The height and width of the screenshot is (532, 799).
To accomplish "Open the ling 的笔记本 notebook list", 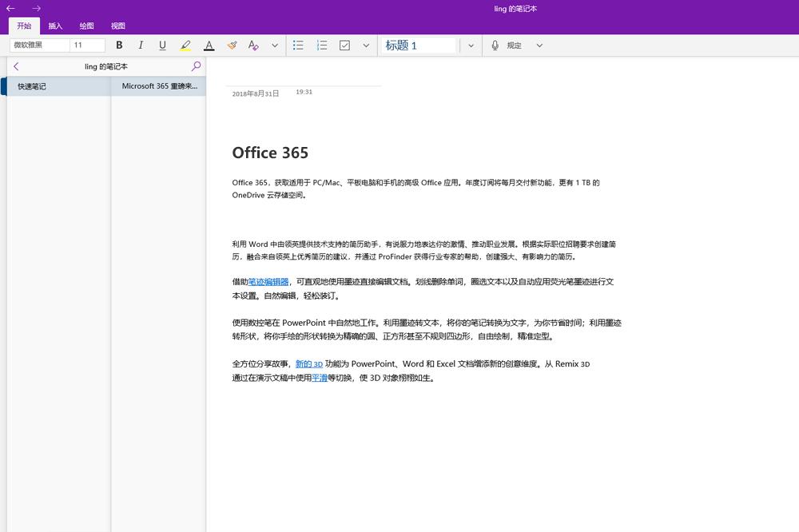I will (x=106, y=66).
